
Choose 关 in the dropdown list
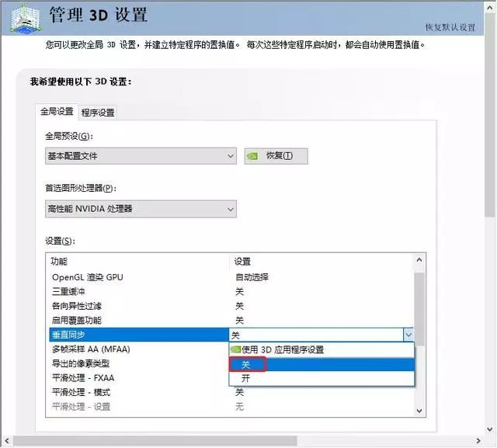point(245,364)
